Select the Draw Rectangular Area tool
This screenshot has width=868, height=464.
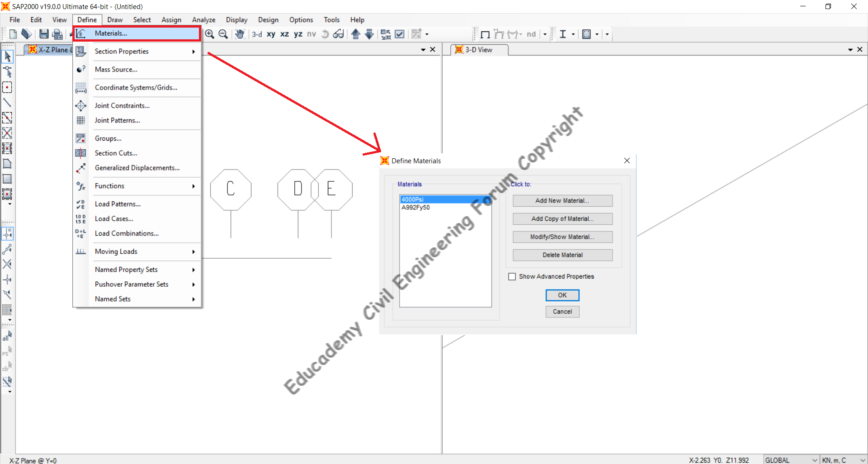(x=7, y=179)
